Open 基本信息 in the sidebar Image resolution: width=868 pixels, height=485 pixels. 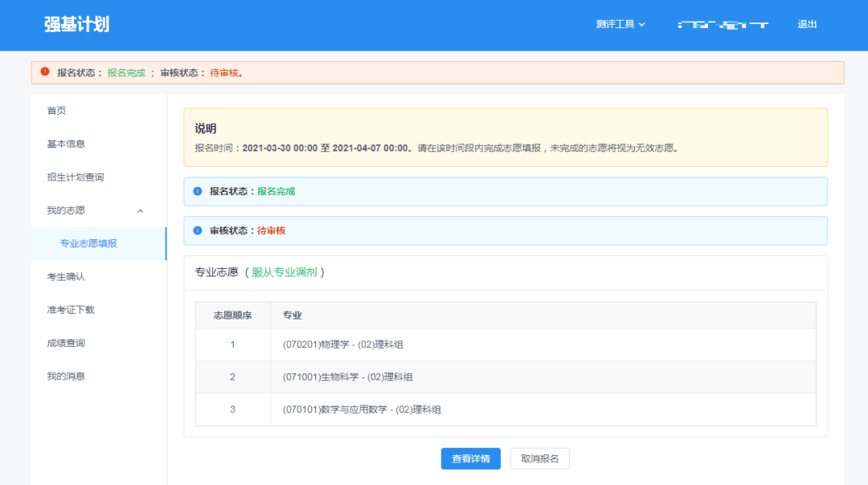(x=66, y=144)
